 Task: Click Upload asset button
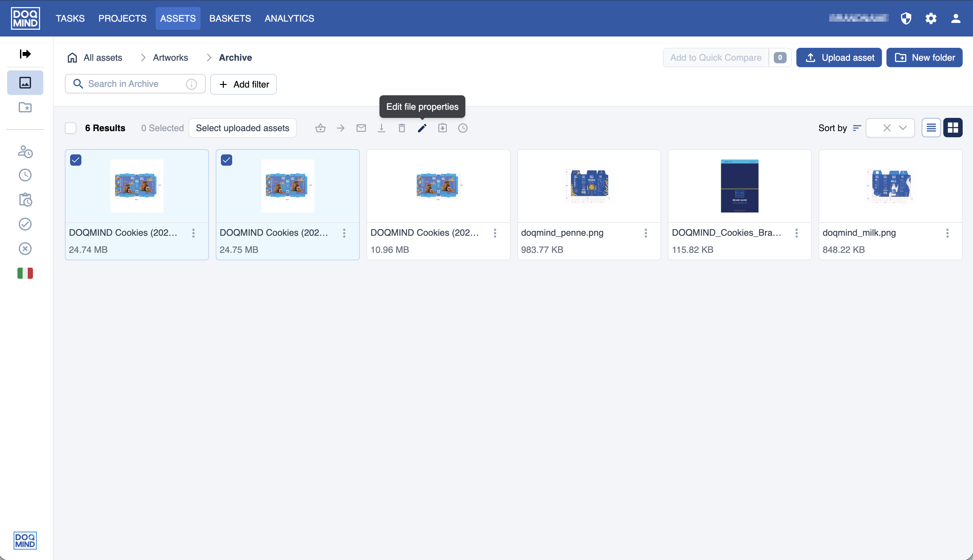point(839,57)
